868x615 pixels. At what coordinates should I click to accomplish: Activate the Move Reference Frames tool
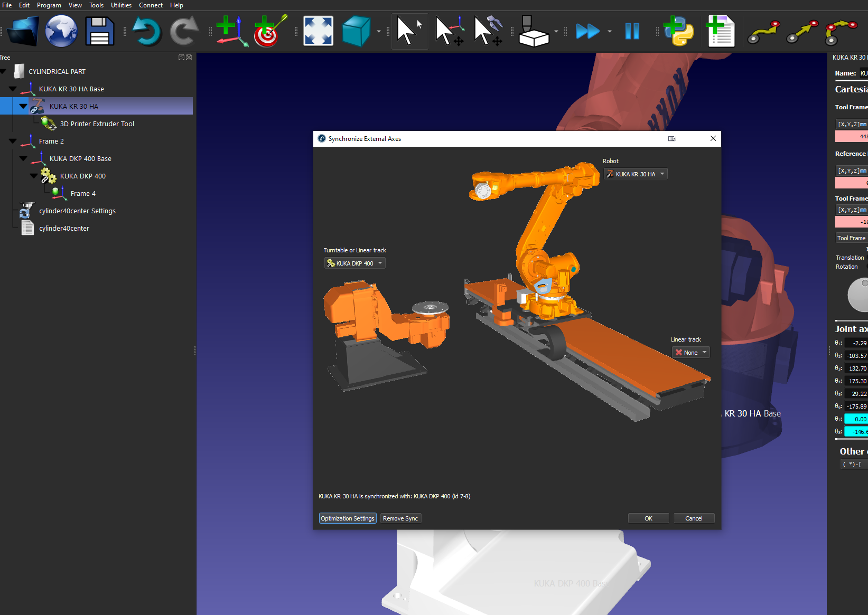449,31
